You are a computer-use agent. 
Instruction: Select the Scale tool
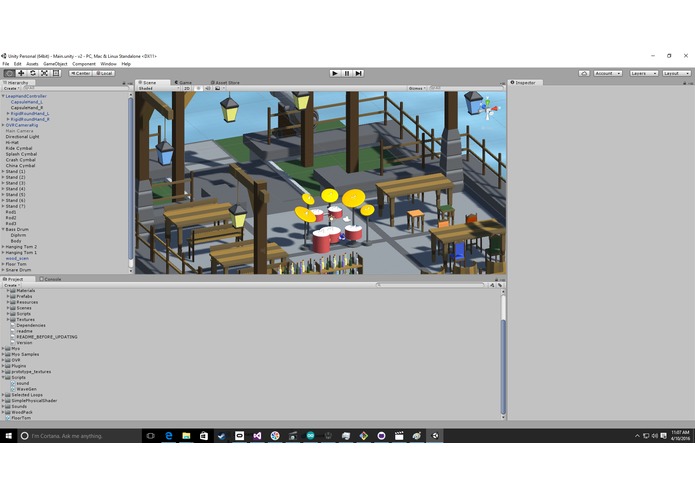(44, 73)
